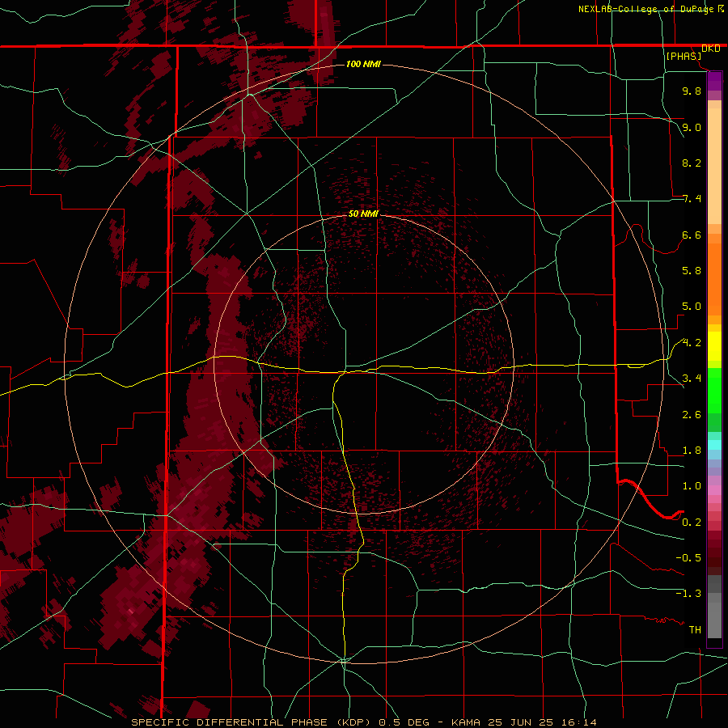Click the 5.0 value on the color scale

point(692,307)
